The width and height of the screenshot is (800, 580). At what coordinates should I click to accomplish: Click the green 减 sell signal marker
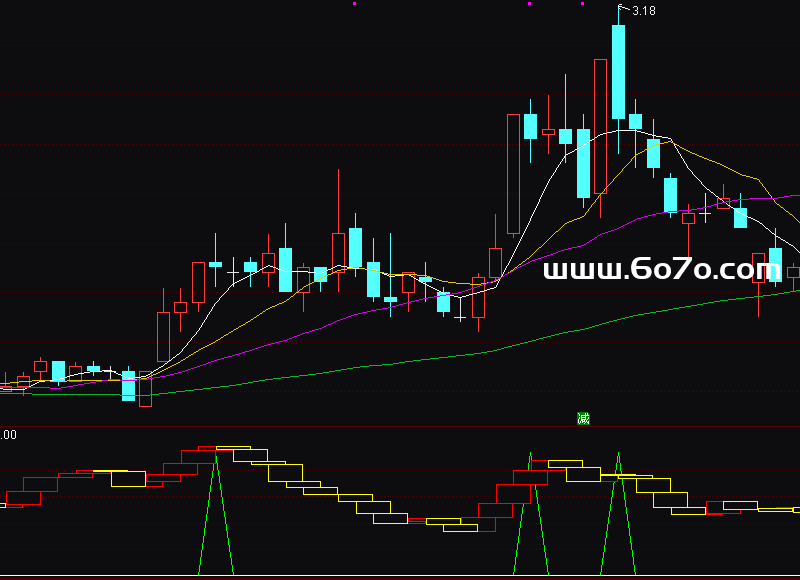coord(583,418)
